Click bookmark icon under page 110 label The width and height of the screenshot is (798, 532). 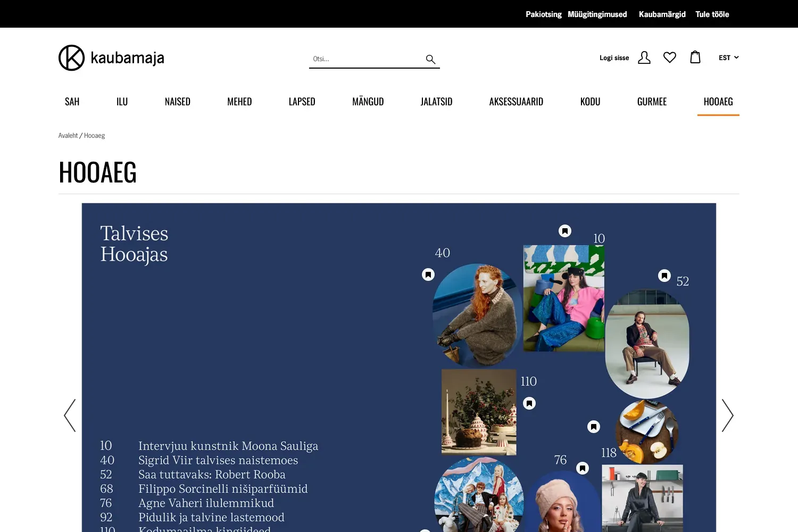click(529, 403)
